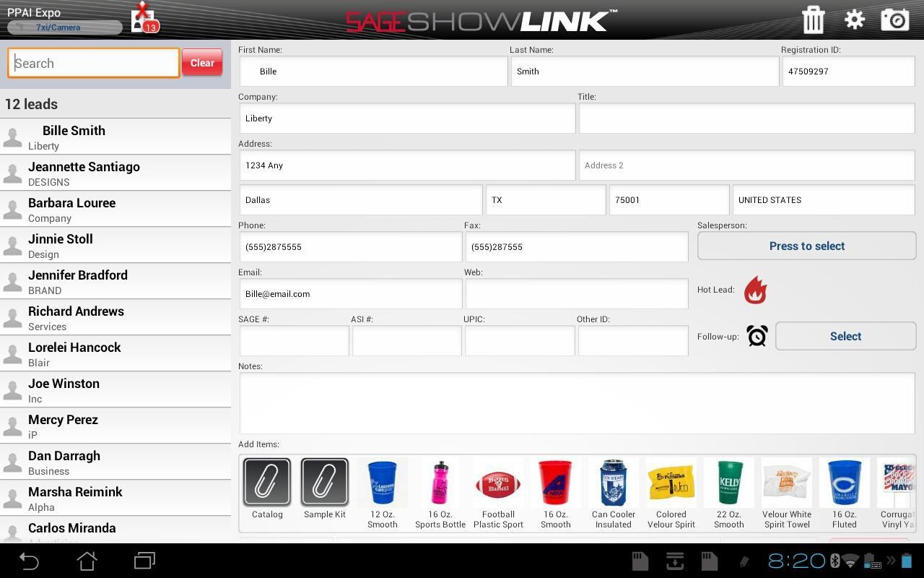Select lead Dan Darragh
The image size is (924, 578).
pos(115,462)
